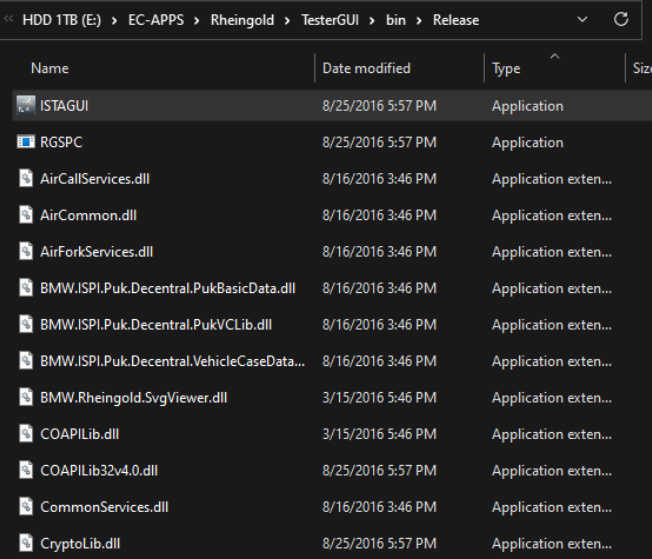Go to bin folder in breadcrumb
Screen dimensions: 652x559
click(395, 20)
